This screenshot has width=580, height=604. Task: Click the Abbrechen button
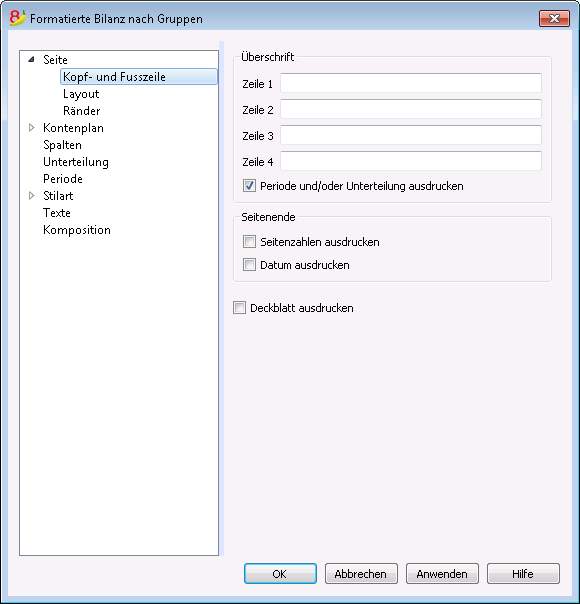point(361,574)
